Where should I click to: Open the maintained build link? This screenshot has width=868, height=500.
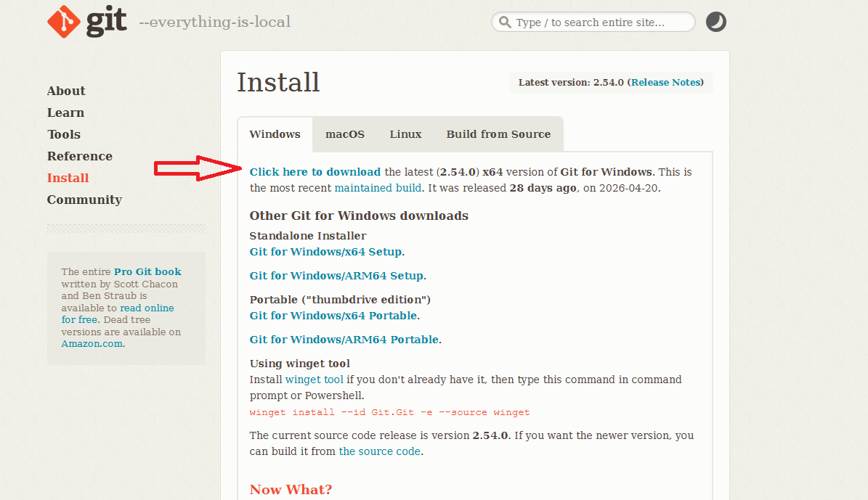pyautogui.click(x=378, y=188)
